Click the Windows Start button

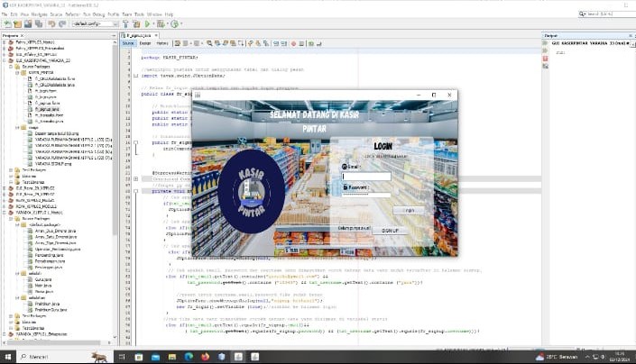click(6, 357)
